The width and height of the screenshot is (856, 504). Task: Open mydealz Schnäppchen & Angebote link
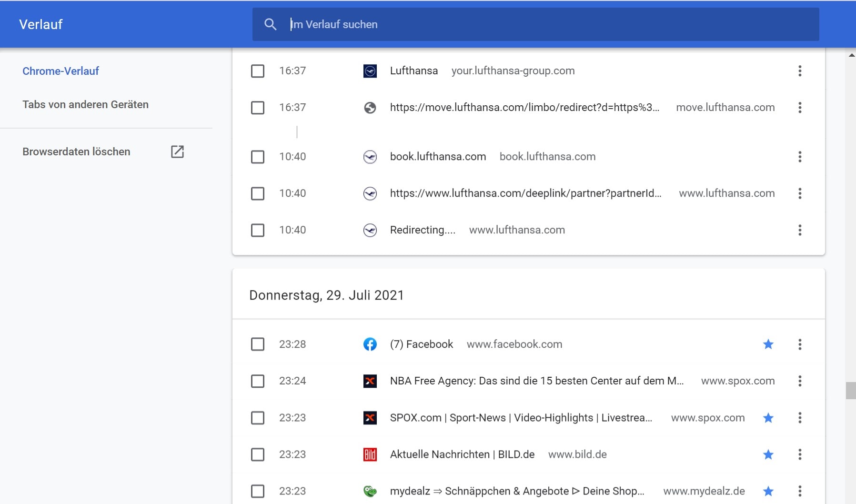tap(517, 491)
